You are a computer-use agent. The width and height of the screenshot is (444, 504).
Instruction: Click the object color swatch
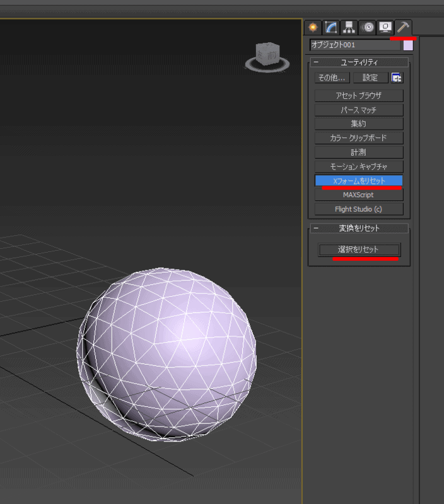click(x=408, y=45)
